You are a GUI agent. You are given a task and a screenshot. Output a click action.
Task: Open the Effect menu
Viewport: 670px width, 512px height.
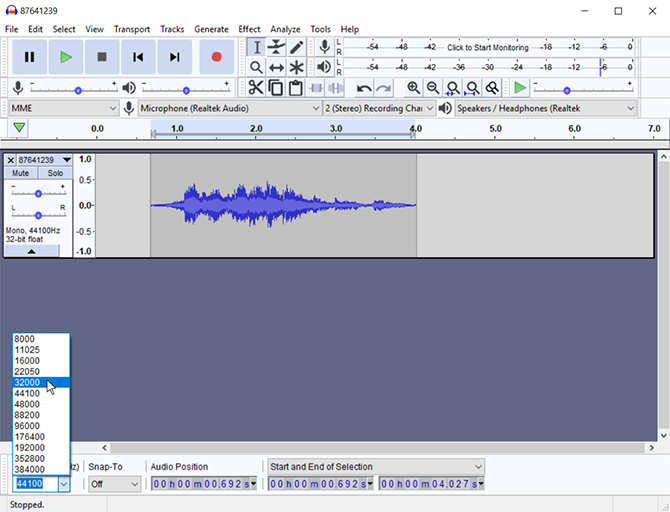(249, 29)
